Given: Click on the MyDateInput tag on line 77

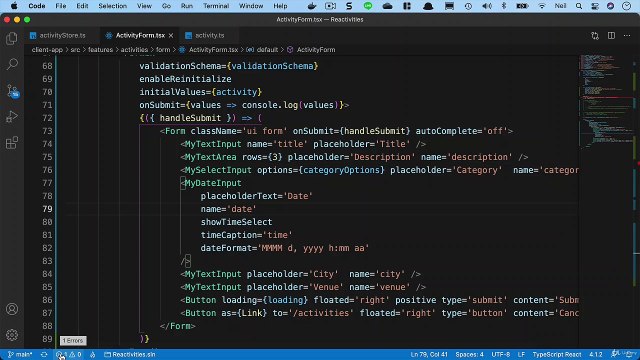Looking at the screenshot, I should [x=213, y=183].
